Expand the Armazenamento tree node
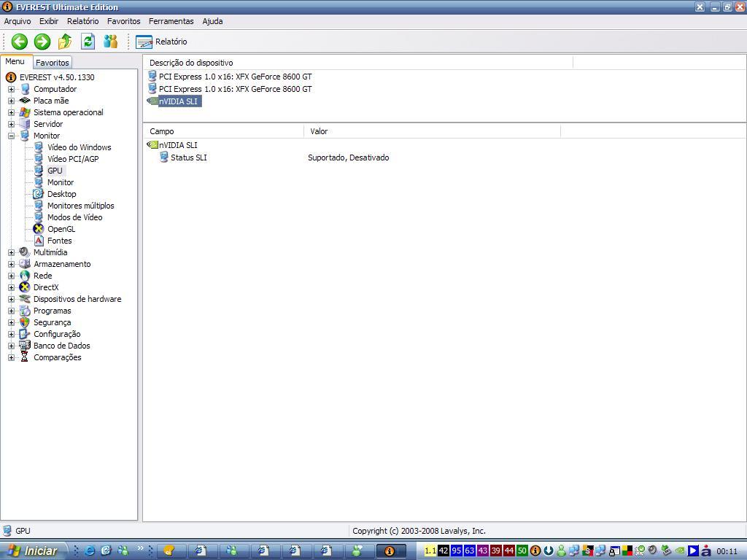Image resolution: width=747 pixels, height=560 pixels. click(11, 264)
